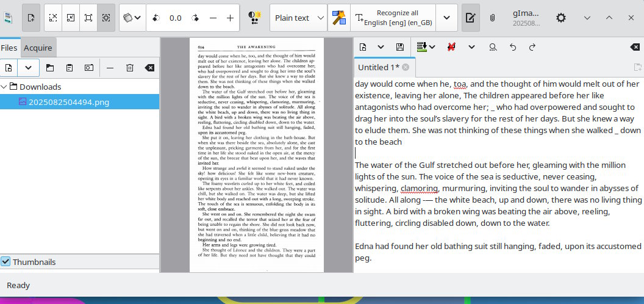Toggle the sources panel button
The image size is (644, 304).
tap(31, 18)
